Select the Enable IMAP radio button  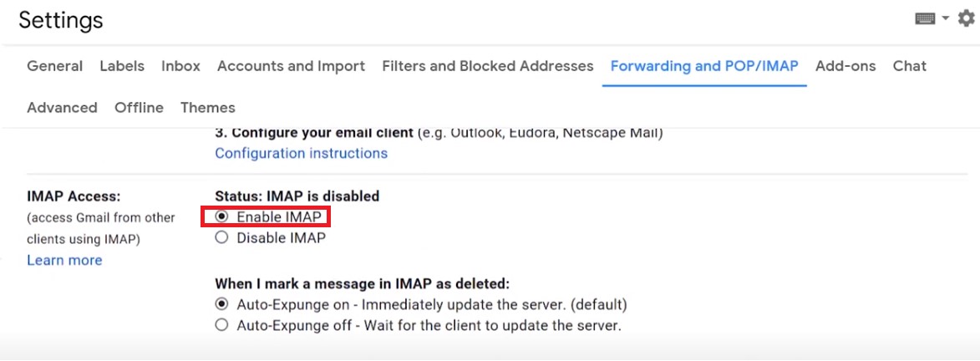(x=221, y=217)
